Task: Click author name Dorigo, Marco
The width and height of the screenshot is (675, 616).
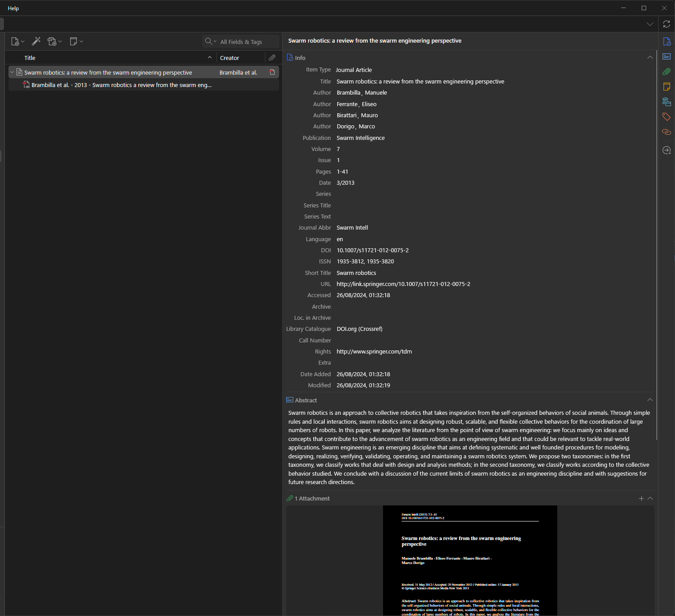Action: [355, 126]
